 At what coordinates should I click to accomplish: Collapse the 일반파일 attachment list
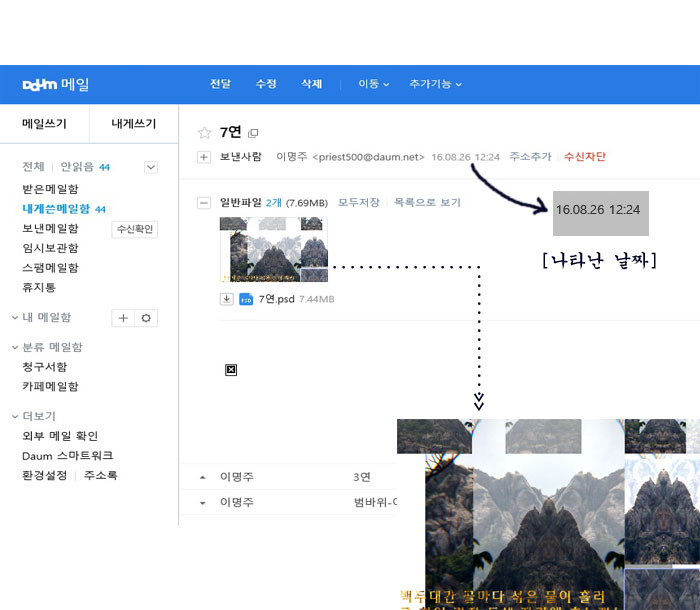pos(204,203)
